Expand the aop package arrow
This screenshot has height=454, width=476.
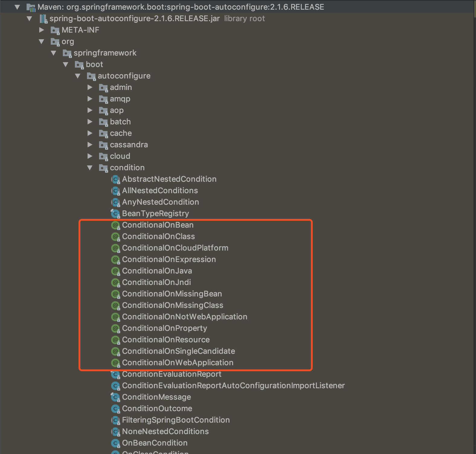(90, 110)
